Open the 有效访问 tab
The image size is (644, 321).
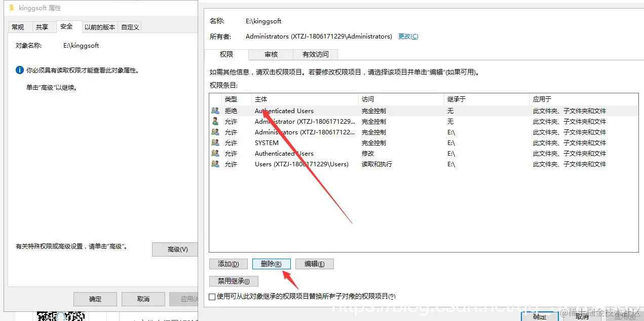[x=316, y=54]
